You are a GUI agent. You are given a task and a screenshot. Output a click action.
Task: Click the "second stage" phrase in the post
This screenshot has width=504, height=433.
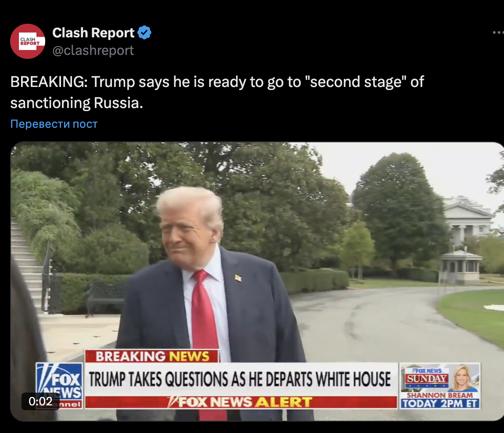(356, 82)
